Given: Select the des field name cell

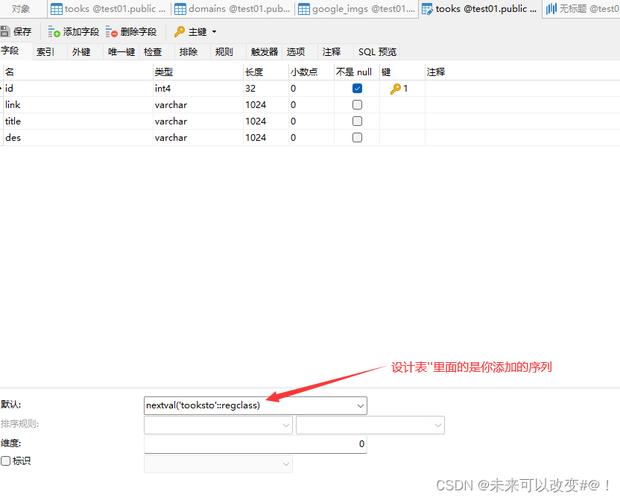Looking at the screenshot, I should pos(78,138).
